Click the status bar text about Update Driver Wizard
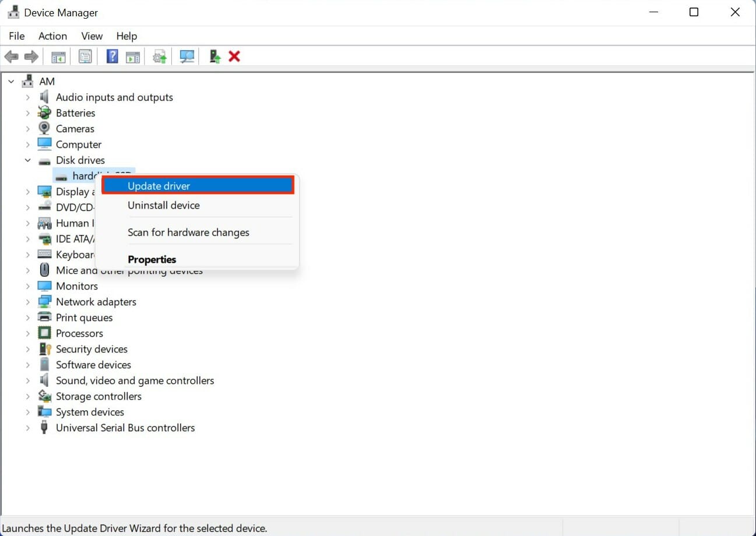The height and width of the screenshot is (536, 756). tap(135, 528)
